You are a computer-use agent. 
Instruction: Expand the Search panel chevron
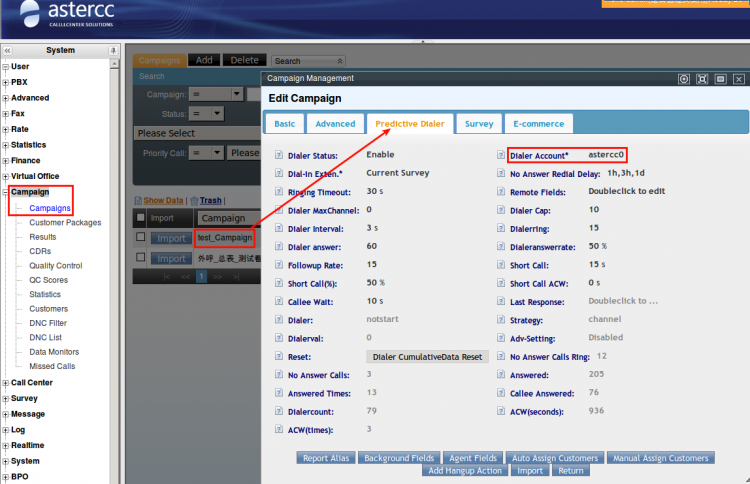click(x=339, y=61)
